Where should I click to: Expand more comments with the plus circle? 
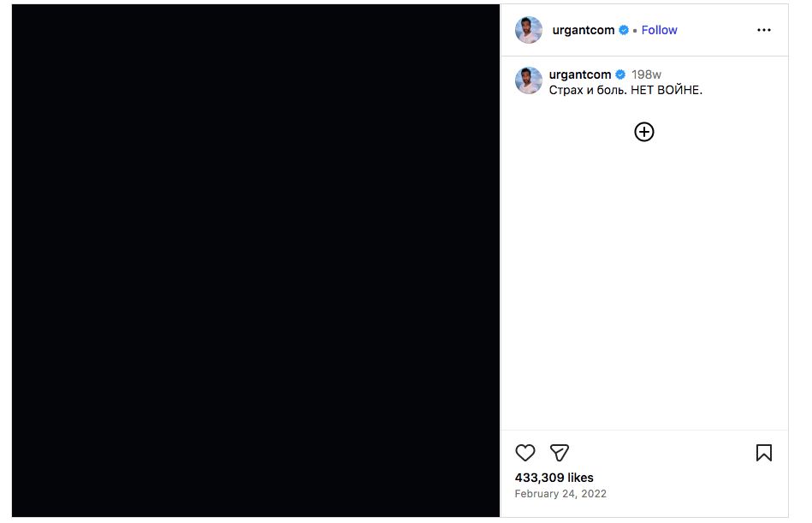click(x=644, y=132)
